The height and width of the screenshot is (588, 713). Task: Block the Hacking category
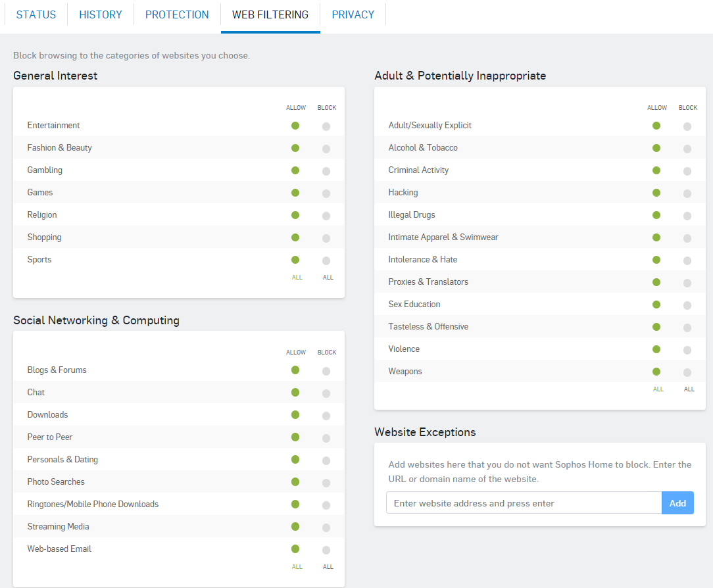[687, 193]
